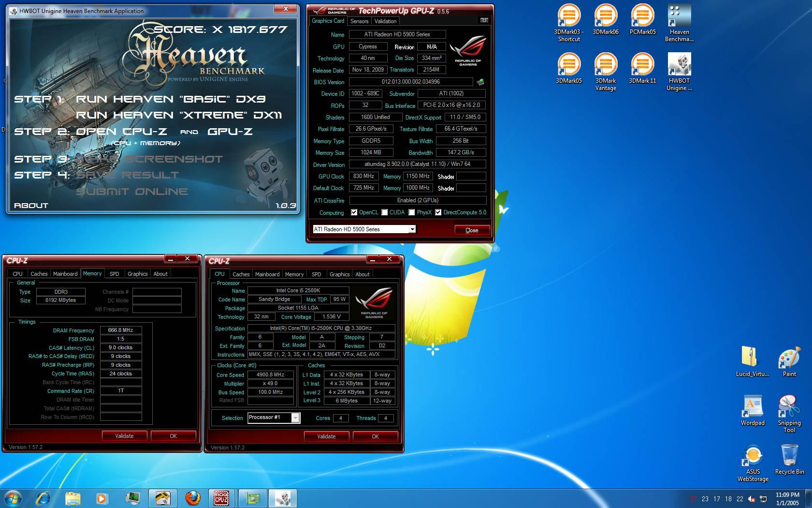Click the GPU-Z screenshot camera icon
The width and height of the screenshot is (812, 508).
484,20
